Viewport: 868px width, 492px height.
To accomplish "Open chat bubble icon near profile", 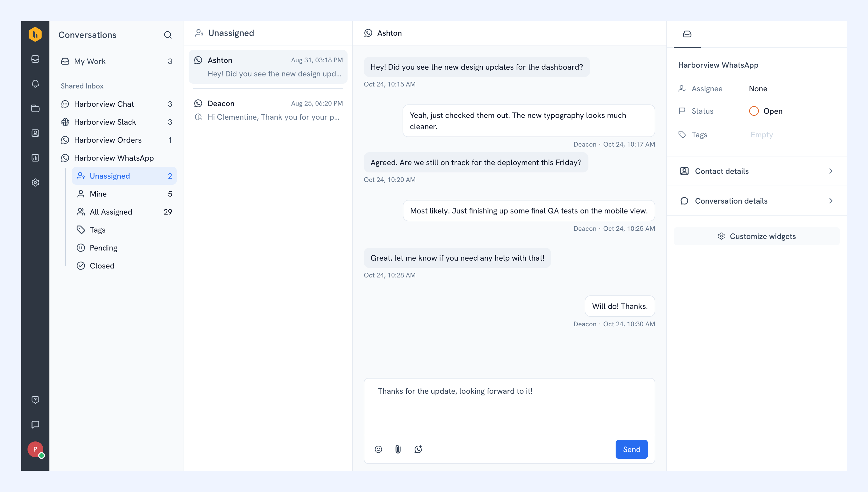I will pyautogui.click(x=35, y=424).
